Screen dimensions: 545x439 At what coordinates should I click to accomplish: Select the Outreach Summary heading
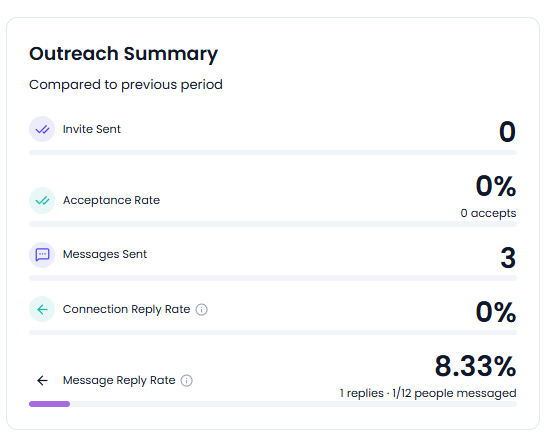point(123,54)
